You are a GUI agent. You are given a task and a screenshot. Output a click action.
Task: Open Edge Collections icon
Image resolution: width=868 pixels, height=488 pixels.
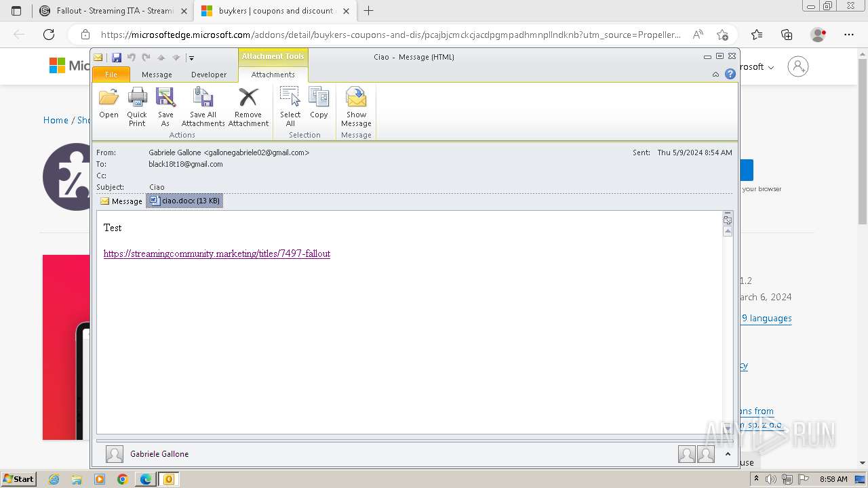(x=787, y=35)
